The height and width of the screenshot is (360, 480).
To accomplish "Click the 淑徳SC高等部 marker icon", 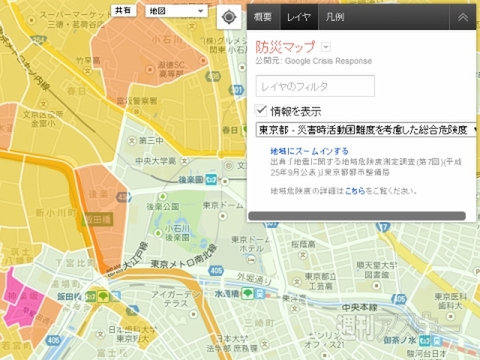I will tap(150, 70).
